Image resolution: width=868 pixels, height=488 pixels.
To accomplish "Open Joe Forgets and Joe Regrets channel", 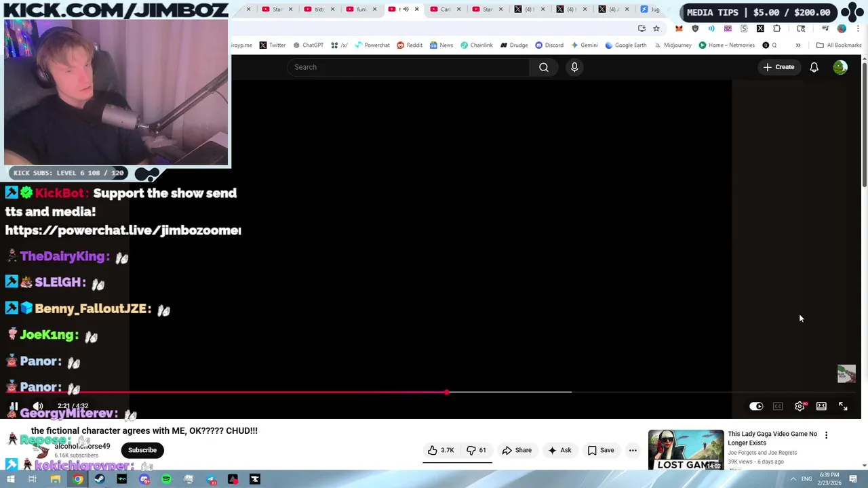I will pos(762,453).
